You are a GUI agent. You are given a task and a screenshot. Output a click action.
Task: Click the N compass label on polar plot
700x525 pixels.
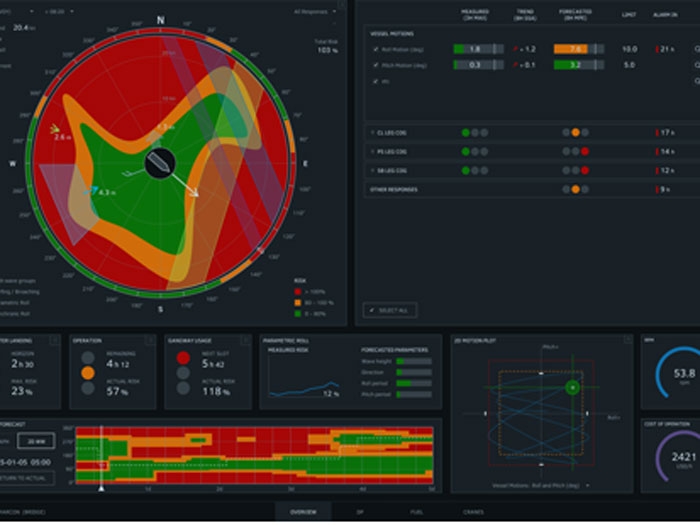[x=161, y=21]
